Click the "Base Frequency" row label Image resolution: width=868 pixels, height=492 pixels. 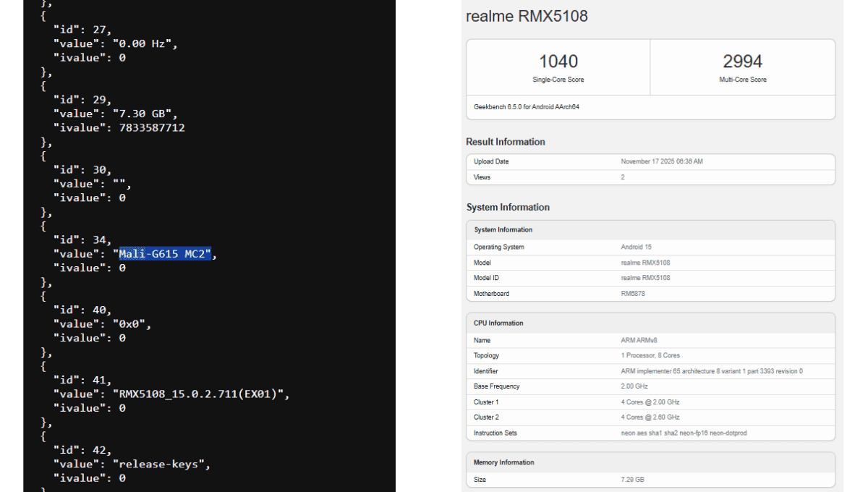(496, 386)
